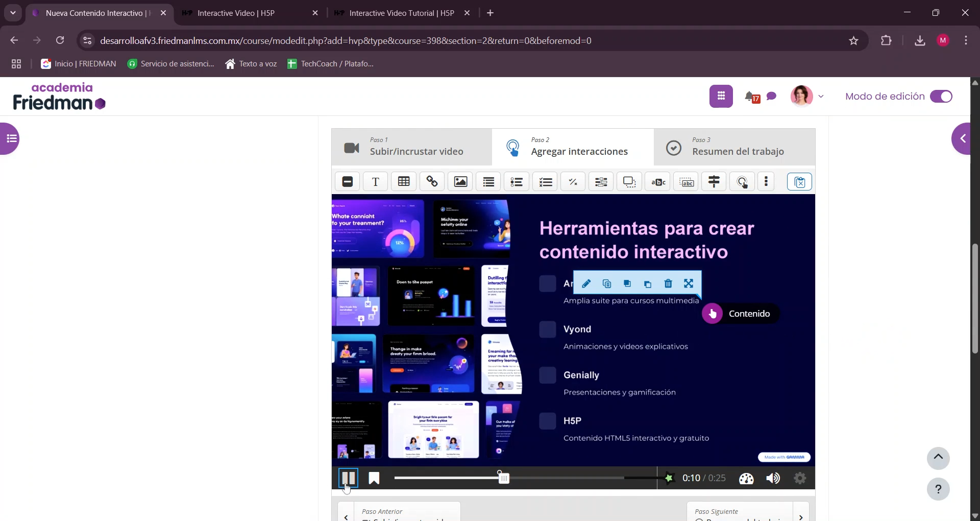Expand the right block drawer
The image size is (980, 521).
962,138
